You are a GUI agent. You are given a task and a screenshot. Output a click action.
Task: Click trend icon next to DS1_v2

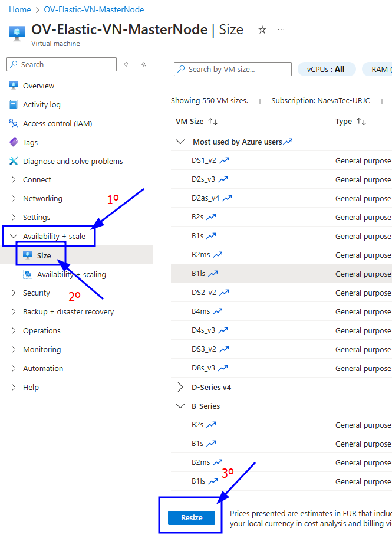click(x=224, y=160)
